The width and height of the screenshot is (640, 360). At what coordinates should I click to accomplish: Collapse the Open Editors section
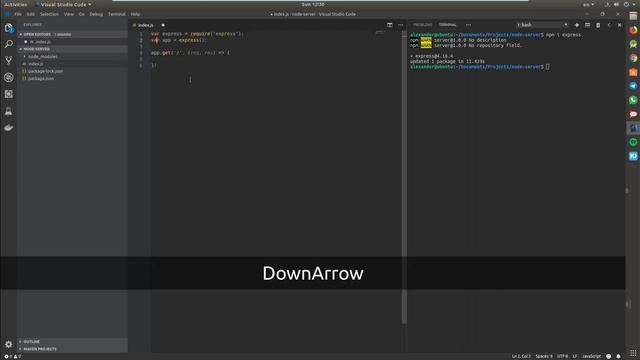[72, 34]
